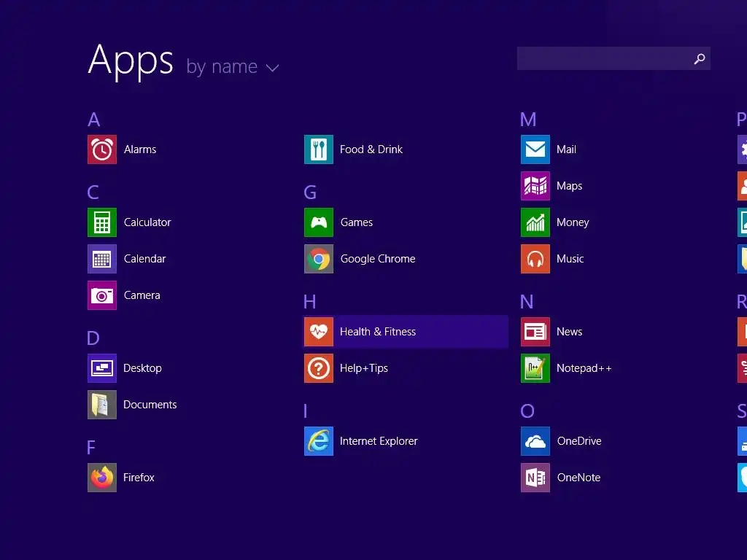Open the Help+Tips question mark icon
This screenshot has width=747, height=560.
tap(319, 368)
